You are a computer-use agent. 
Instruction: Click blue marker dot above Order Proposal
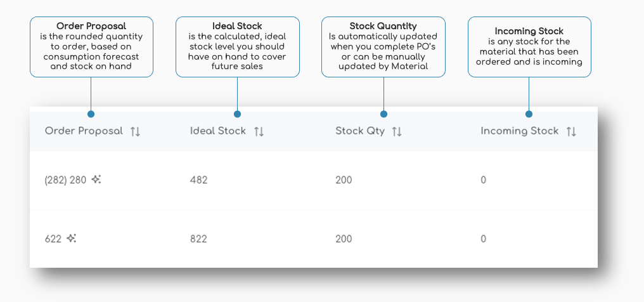(x=91, y=114)
